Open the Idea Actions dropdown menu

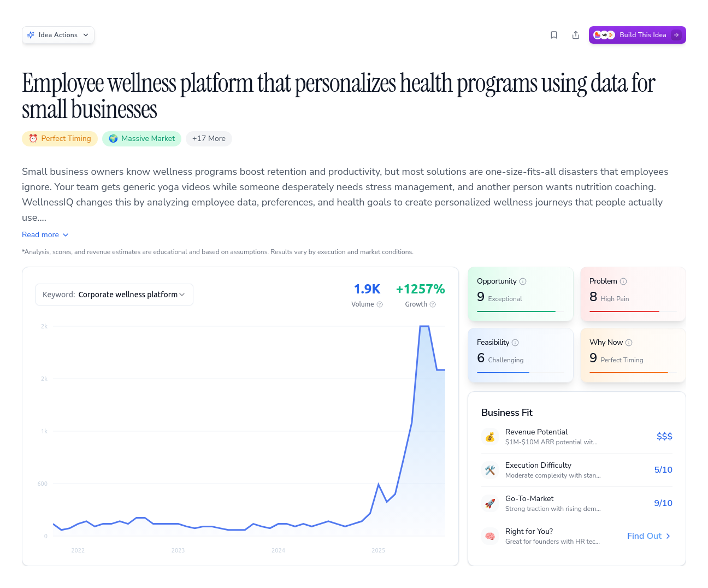tap(58, 35)
